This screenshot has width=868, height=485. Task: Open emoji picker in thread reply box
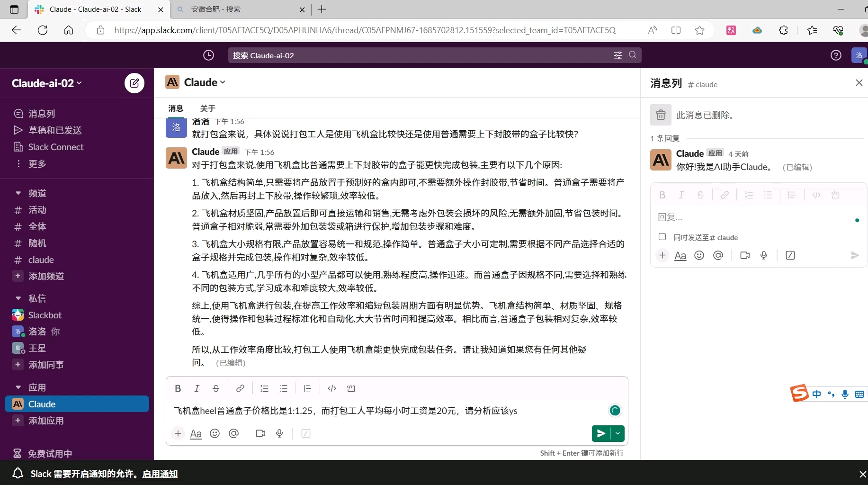click(699, 256)
